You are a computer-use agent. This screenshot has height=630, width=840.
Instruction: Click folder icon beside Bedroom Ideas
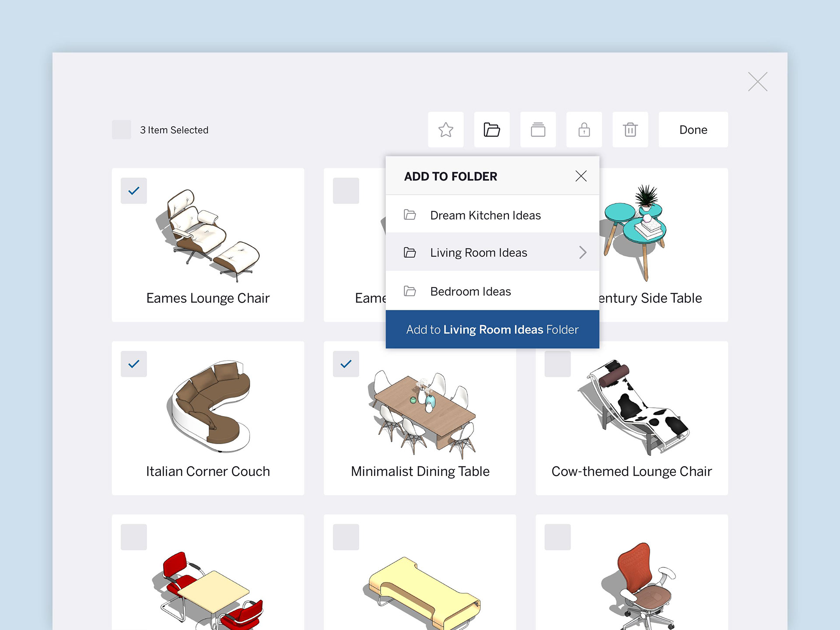tap(410, 291)
